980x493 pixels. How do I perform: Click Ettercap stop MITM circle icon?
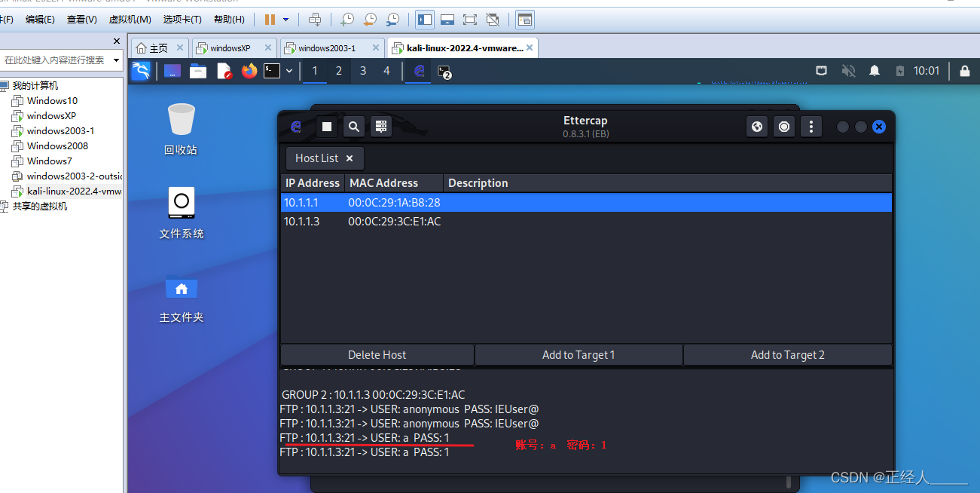(x=784, y=127)
